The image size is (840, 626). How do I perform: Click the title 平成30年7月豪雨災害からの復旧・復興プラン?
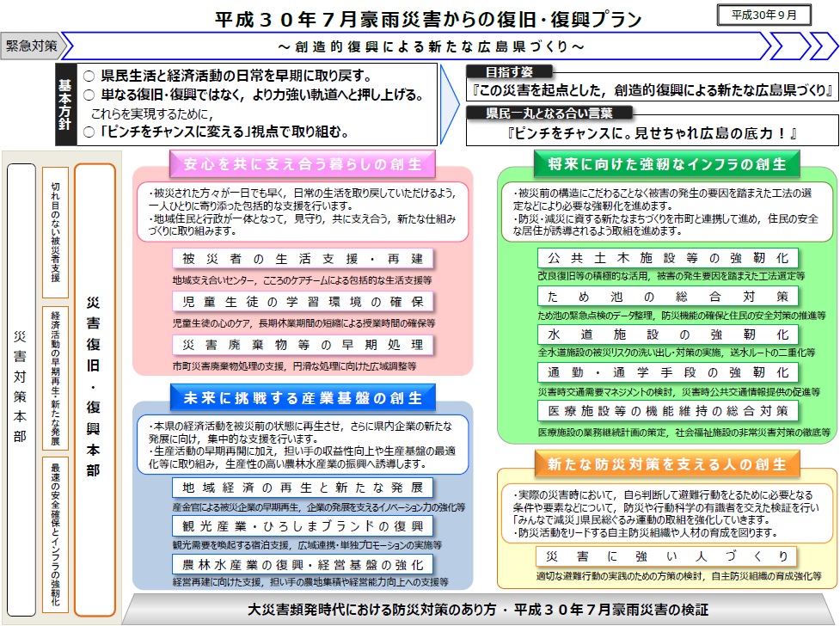(428, 19)
